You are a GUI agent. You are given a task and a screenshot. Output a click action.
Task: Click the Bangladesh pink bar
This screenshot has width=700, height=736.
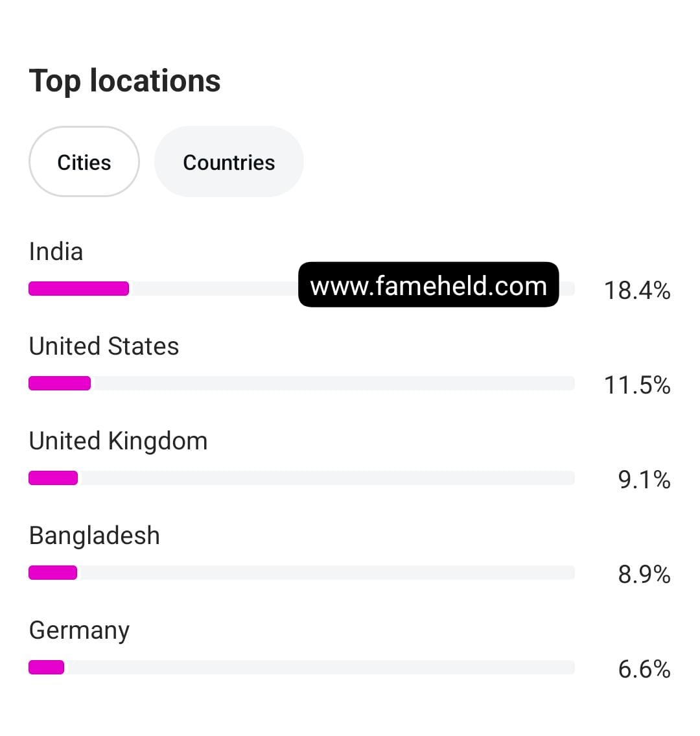point(52,573)
